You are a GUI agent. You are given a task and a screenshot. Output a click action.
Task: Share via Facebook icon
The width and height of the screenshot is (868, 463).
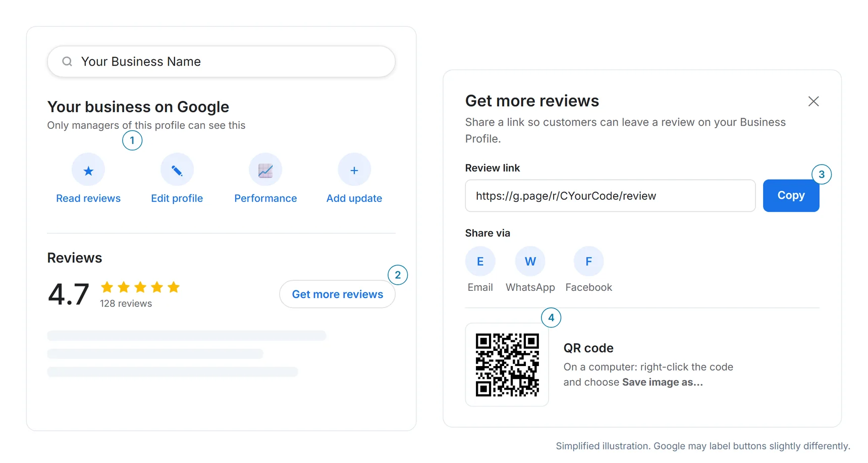coord(588,262)
